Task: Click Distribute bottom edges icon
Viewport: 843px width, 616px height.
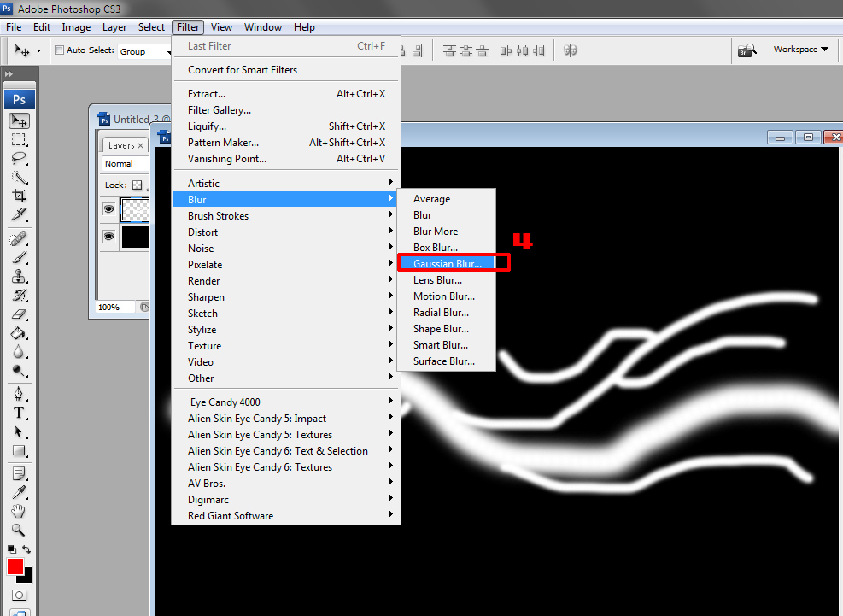Action: (x=483, y=50)
